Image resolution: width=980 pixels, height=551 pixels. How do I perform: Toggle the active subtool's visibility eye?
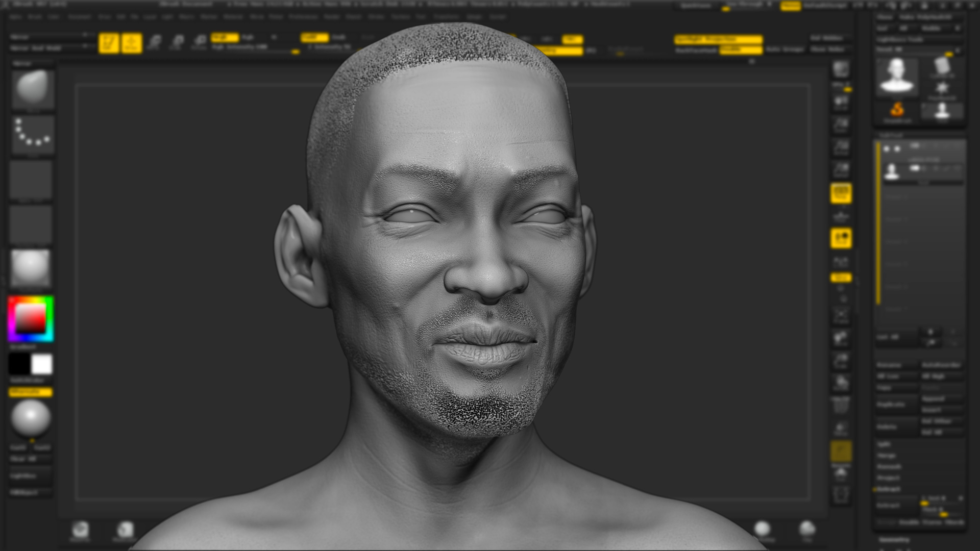pyautogui.click(x=915, y=168)
